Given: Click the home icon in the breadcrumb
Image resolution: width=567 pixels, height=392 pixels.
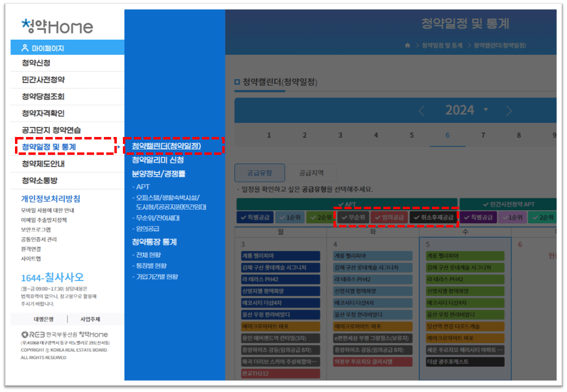Looking at the screenshot, I should pyautogui.click(x=407, y=45).
